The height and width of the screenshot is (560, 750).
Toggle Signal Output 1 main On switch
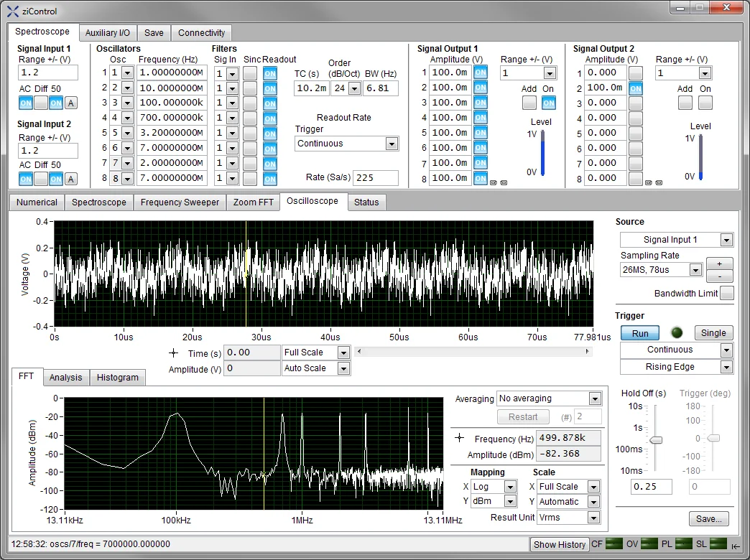click(x=549, y=103)
